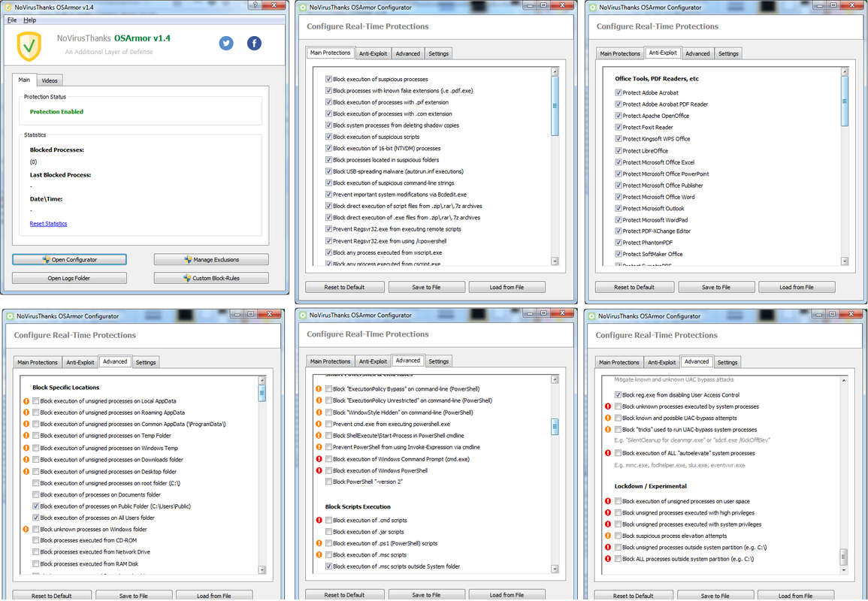The height and width of the screenshot is (601, 868).
Task: Click warning icon beside Local AppData rule
Action: click(x=26, y=401)
